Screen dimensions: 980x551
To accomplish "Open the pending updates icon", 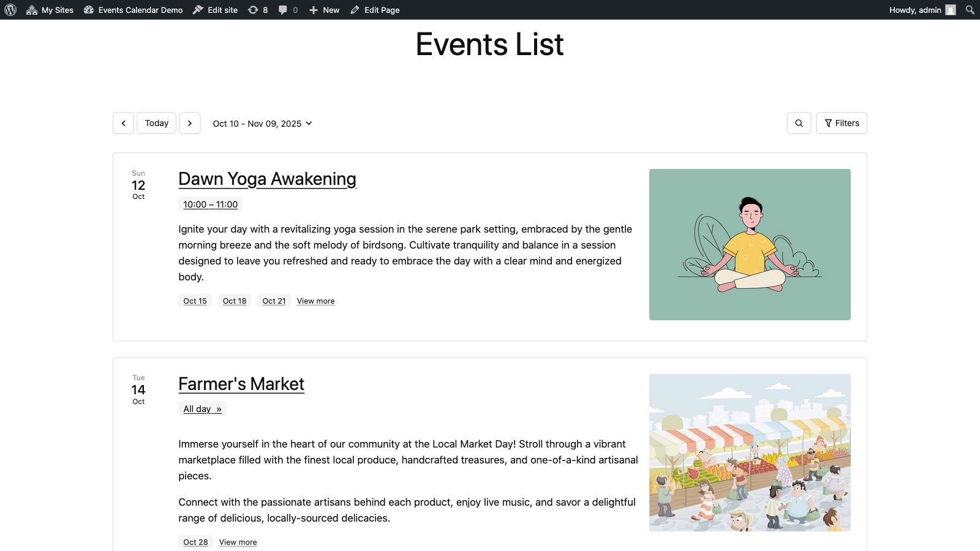I will click(258, 10).
